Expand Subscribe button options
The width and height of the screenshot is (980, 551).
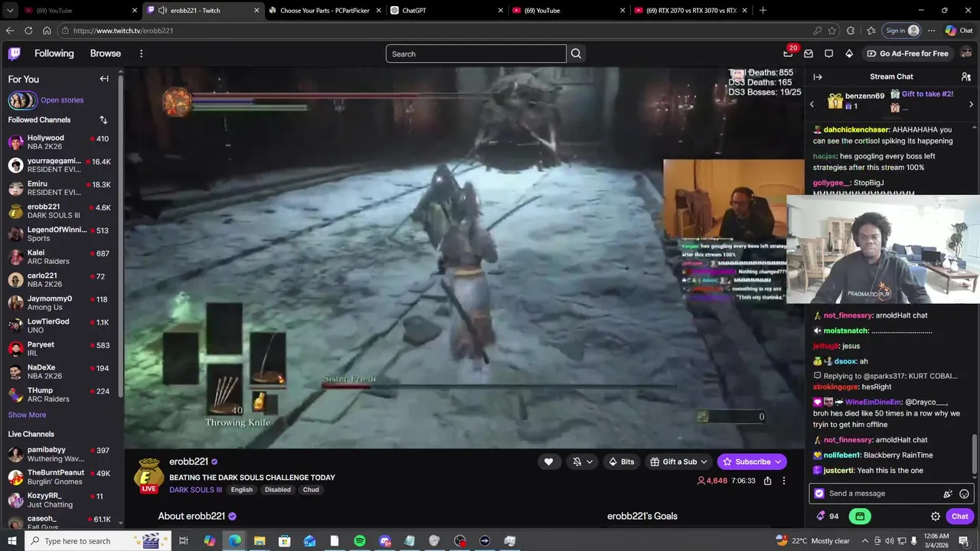coord(778,461)
